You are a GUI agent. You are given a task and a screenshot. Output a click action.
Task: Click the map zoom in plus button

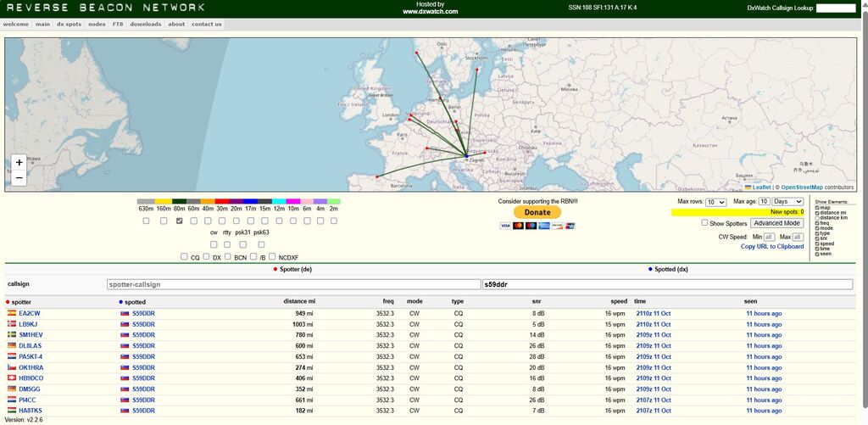(19, 162)
